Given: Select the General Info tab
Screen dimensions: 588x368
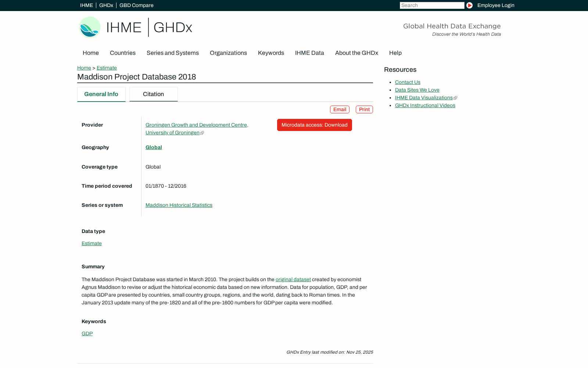Looking at the screenshot, I should coord(101,94).
